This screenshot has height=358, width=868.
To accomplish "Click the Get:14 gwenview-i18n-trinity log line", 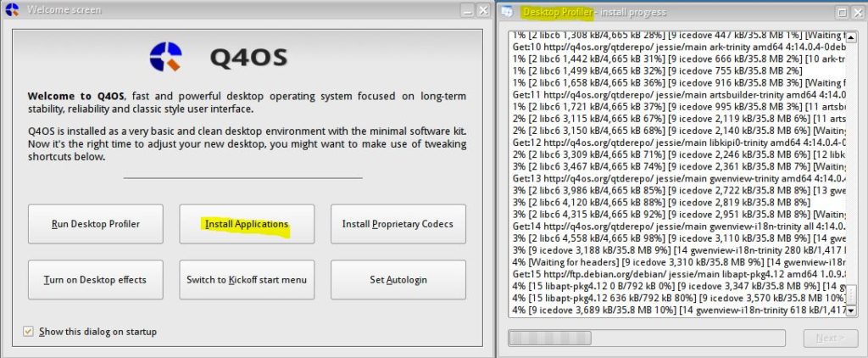I will 679,227.
